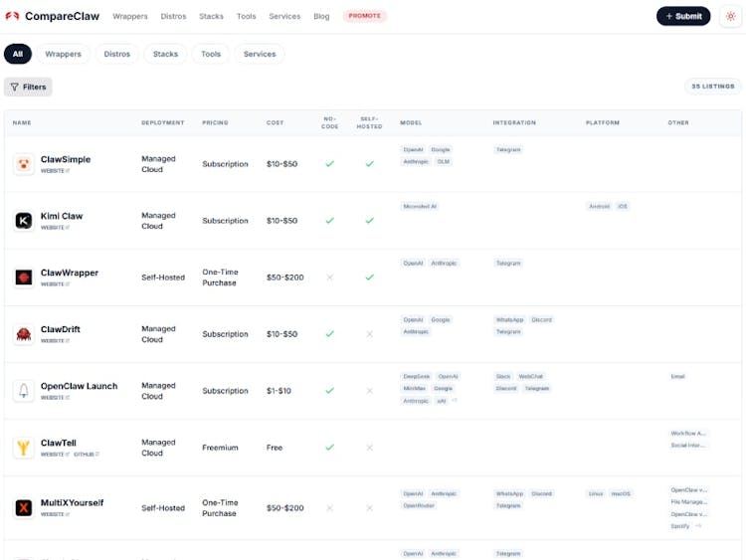Select the Distros filter pill
746x560 pixels.
[117, 54]
